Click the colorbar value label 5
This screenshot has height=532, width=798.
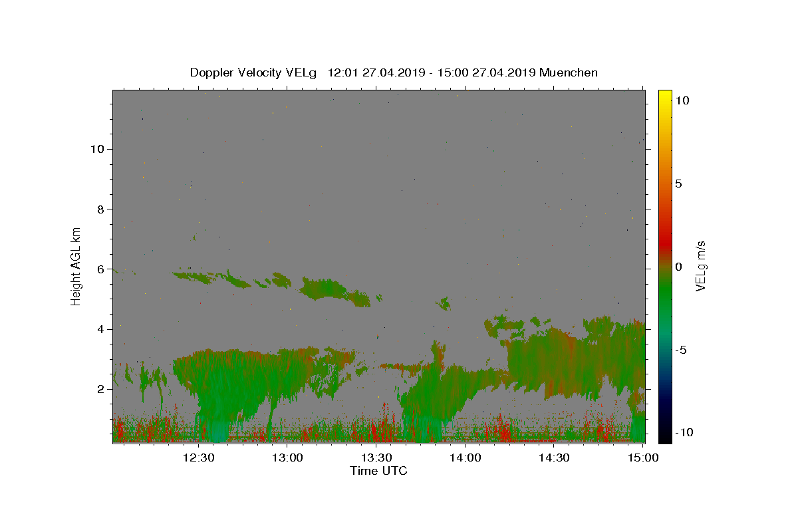pyautogui.click(x=678, y=184)
